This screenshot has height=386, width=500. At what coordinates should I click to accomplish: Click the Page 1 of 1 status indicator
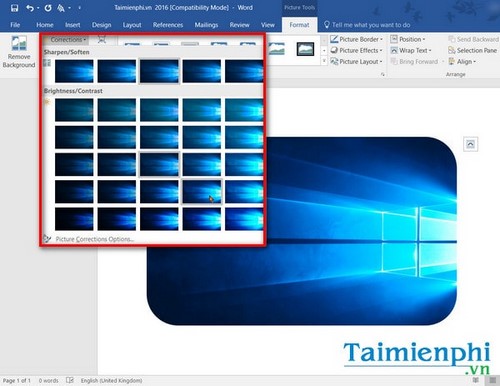pos(17,380)
